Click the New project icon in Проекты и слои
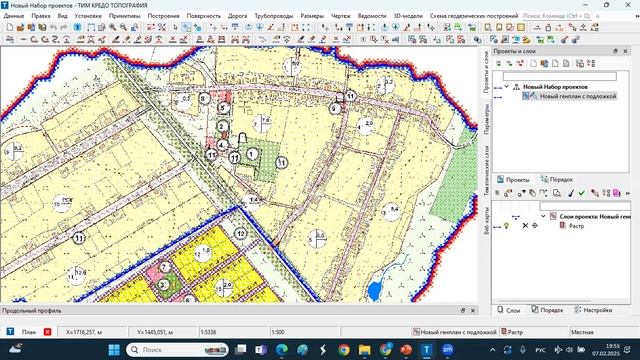The width and height of the screenshot is (640, 360). coord(533,64)
